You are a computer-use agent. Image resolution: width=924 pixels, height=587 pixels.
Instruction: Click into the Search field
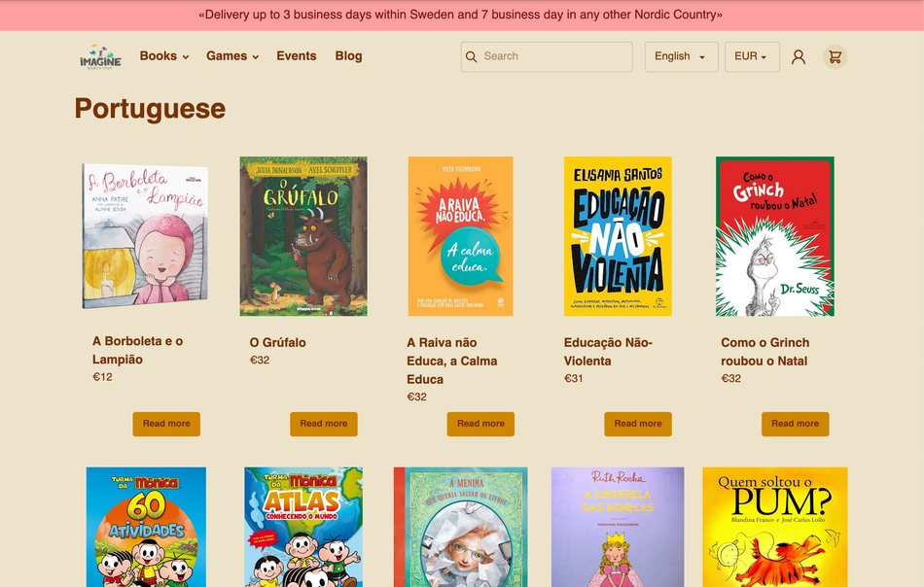click(554, 56)
